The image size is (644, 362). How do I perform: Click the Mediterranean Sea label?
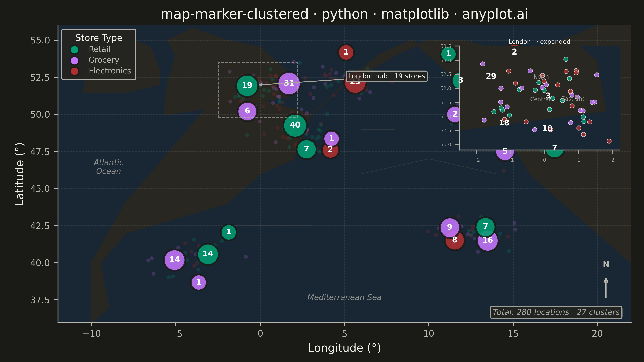[x=344, y=297]
